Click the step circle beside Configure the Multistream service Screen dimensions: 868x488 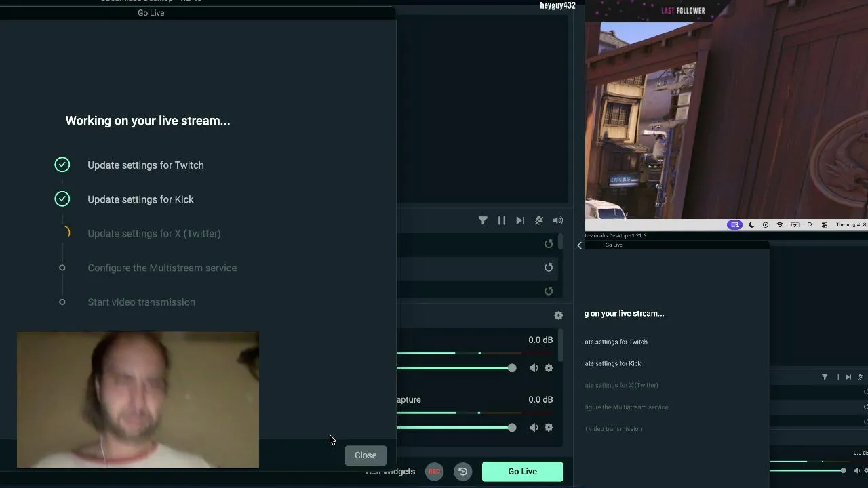[62, 268]
